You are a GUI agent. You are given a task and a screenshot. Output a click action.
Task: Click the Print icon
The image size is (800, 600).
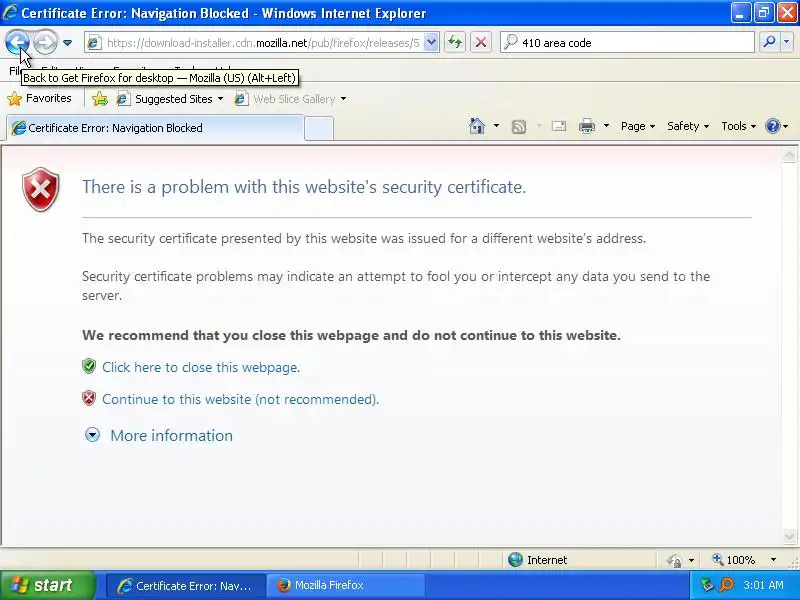(x=587, y=126)
